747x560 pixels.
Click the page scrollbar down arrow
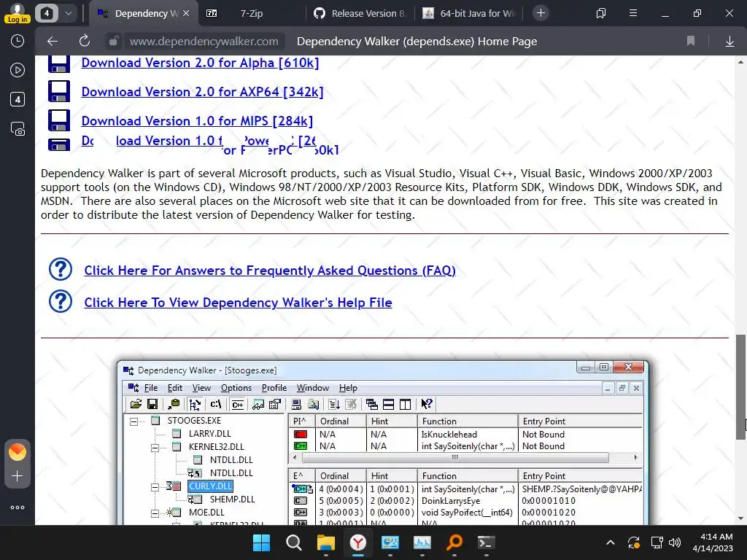pyautogui.click(x=741, y=518)
